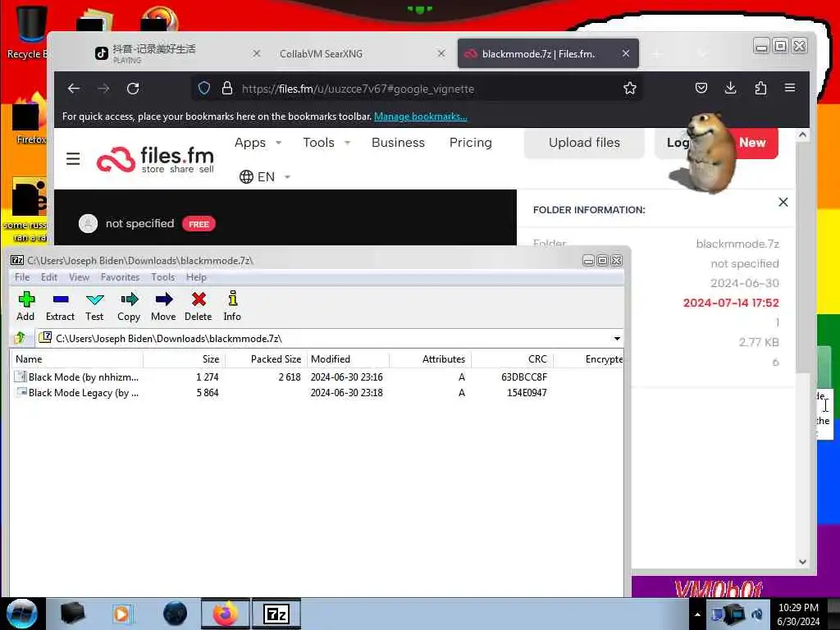The image size is (840, 630).
Task: Click the 7-Zip Info toolbar icon
Action: pyautogui.click(x=232, y=299)
